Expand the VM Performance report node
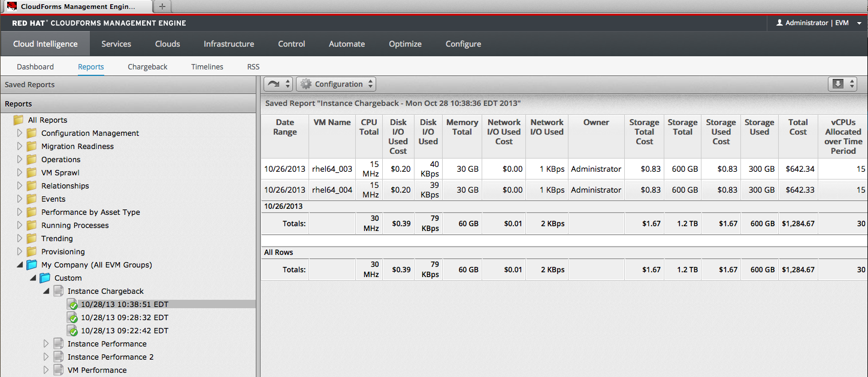868x377 pixels. (x=46, y=370)
